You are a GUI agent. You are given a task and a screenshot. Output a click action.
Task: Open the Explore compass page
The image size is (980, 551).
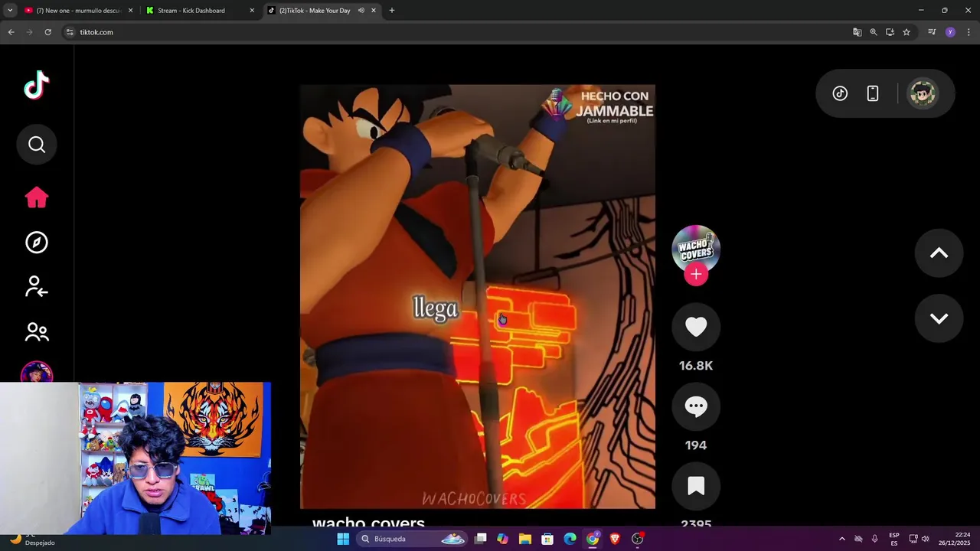(x=37, y=243)
